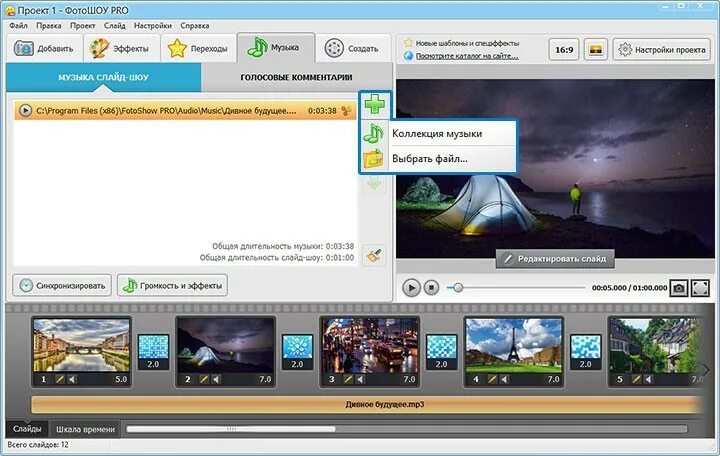Click Общая длительность музыки: 0:03:38 text
720x456 pixels.
tap(283, 246)
